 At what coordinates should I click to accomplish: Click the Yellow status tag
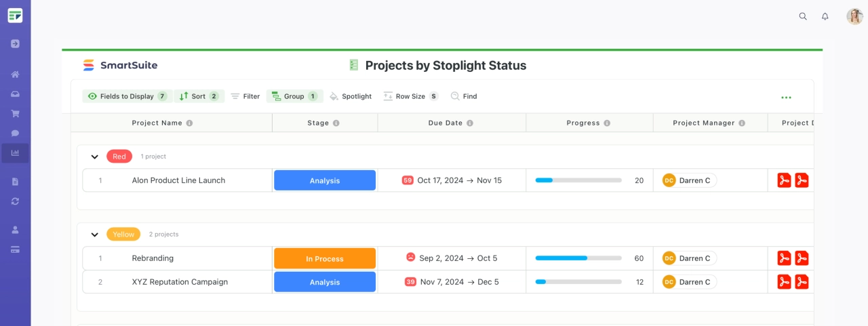123,235
